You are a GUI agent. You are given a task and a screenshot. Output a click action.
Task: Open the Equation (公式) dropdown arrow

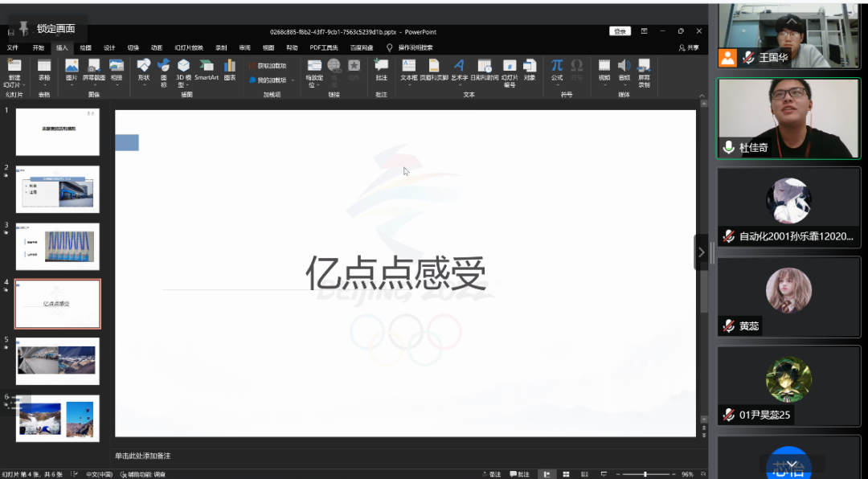558,84
